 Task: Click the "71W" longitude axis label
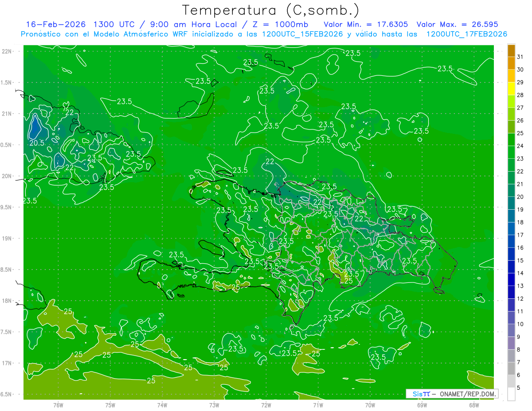pyautogui.click(x=318, y=405)
